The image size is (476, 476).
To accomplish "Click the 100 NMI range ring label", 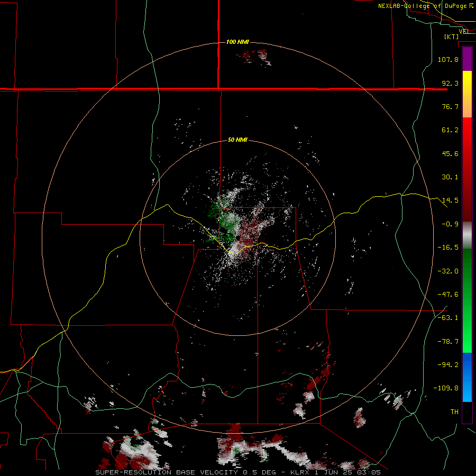I will (237, 42).
